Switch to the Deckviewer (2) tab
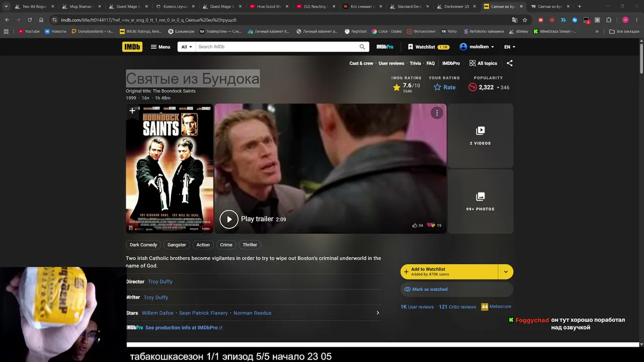Image resolution: width=644 pixels, height=362 pixels. pos(456,7)
